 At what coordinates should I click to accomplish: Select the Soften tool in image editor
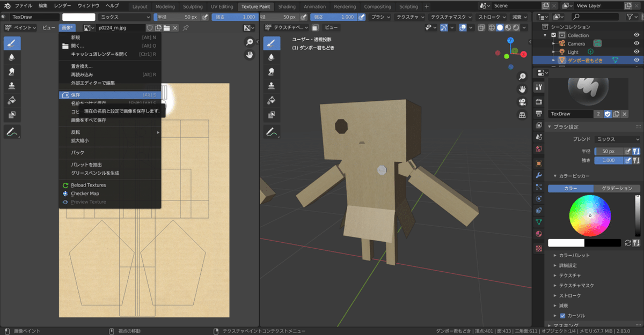pyautogui.click(x=12, y=57)
